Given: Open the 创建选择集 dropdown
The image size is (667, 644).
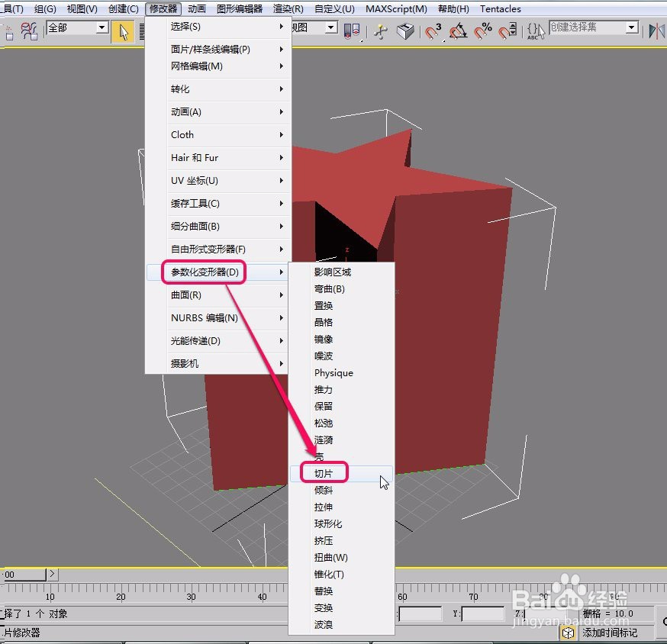Looking at the screenshot, I should [630, 27].
